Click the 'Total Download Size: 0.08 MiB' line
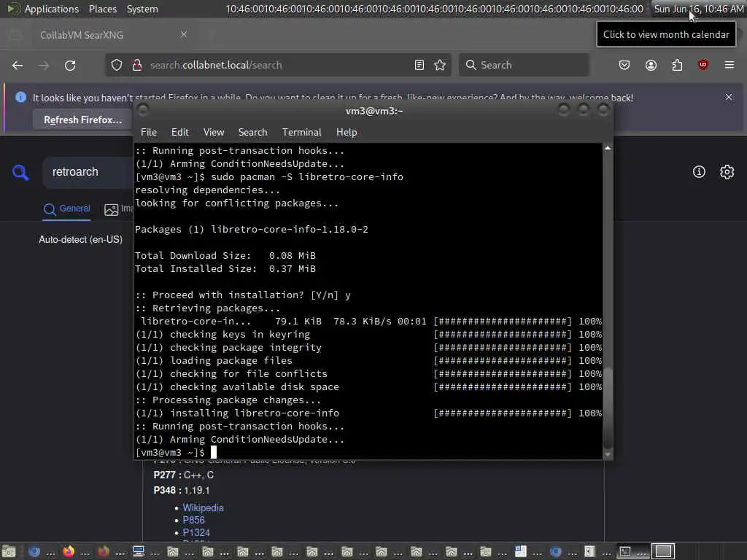The image size is (747, 560). pyautogui.click(x=225, y=256)
